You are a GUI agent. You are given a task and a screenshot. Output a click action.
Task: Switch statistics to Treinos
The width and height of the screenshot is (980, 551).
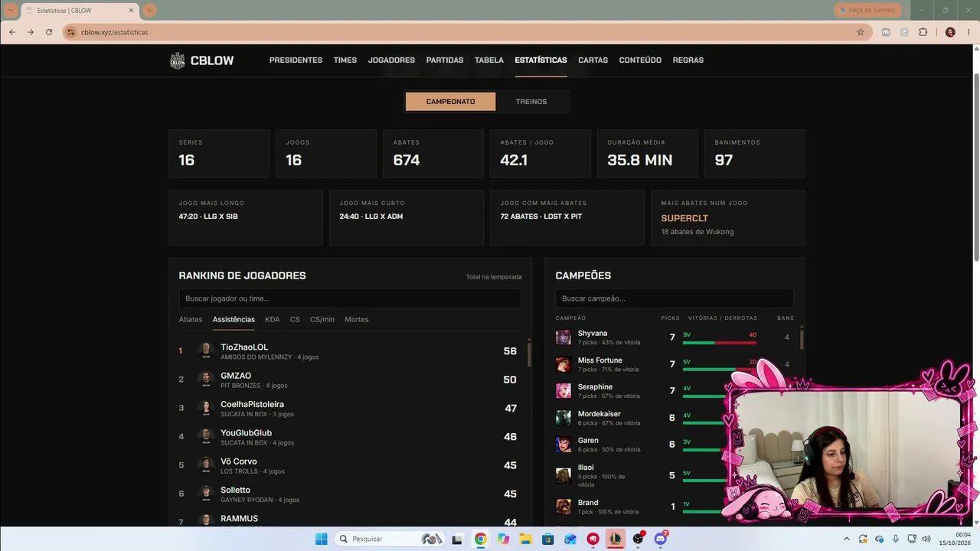531,102
